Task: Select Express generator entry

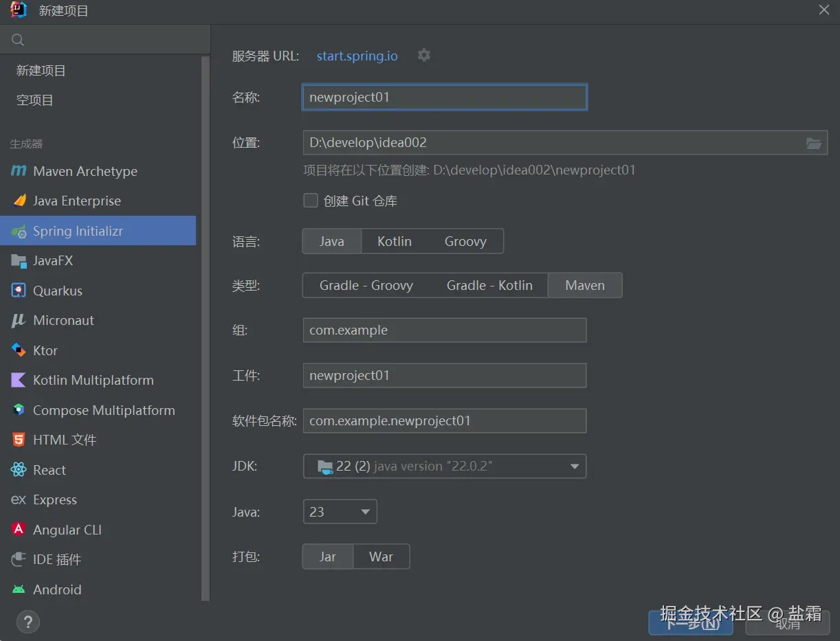Action: [98, 499]
